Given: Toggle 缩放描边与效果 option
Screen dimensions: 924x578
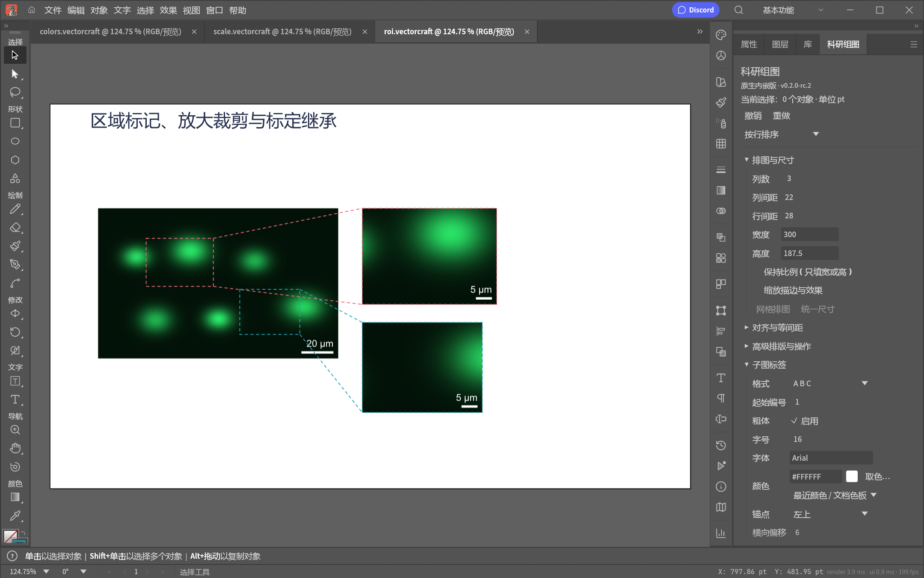Looking at the screenshot, I should [x=793, y=290].
